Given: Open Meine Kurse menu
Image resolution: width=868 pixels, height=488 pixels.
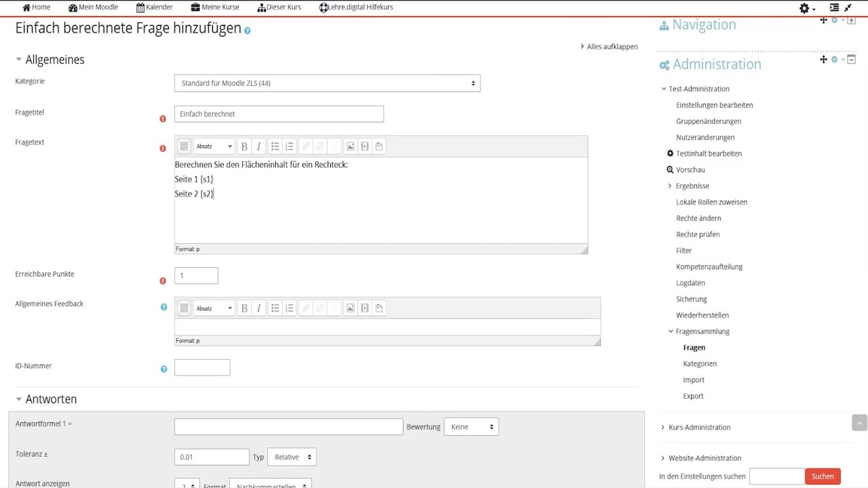Looking at the screenshot, I should pyautogui.click(x=215, y=7).
